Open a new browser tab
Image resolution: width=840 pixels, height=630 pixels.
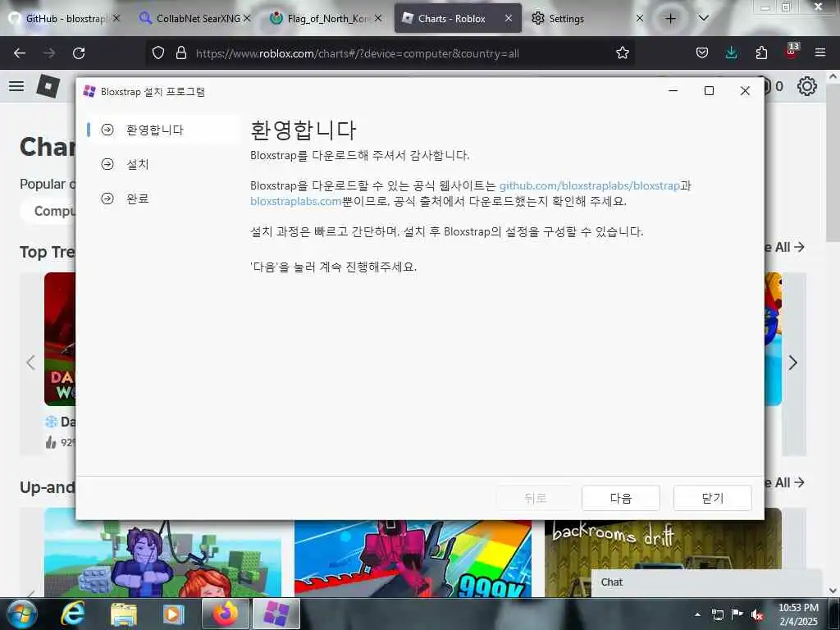(x=670, y=18)
